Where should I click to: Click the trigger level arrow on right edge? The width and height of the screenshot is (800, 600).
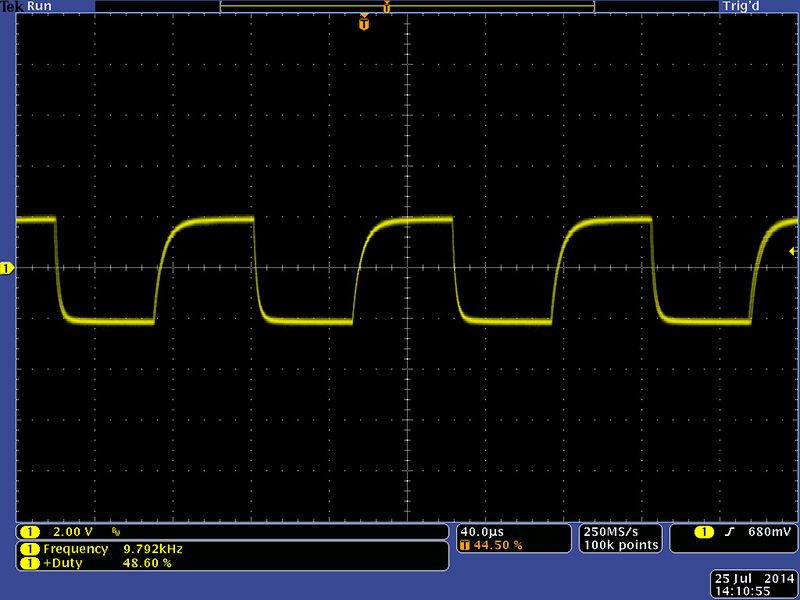[792, 251]
